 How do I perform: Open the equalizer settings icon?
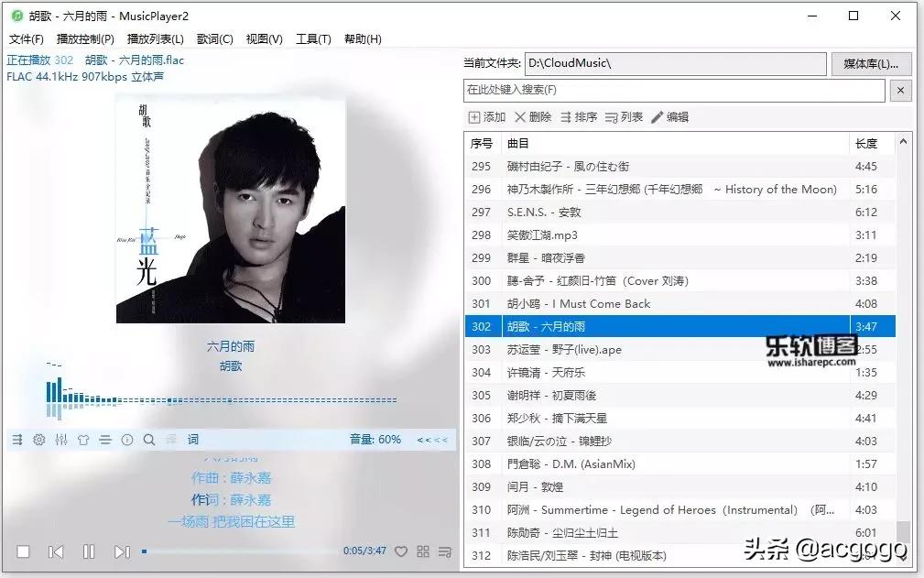61,440
